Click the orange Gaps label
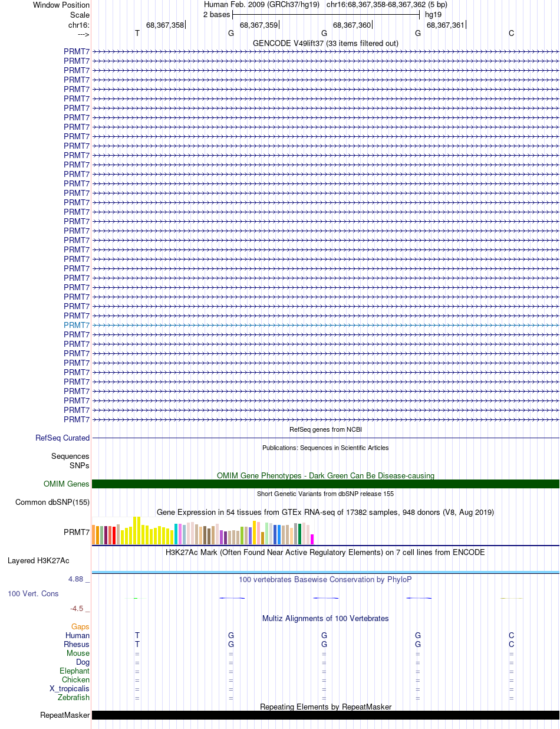The image size is (560, 729). 80,627
